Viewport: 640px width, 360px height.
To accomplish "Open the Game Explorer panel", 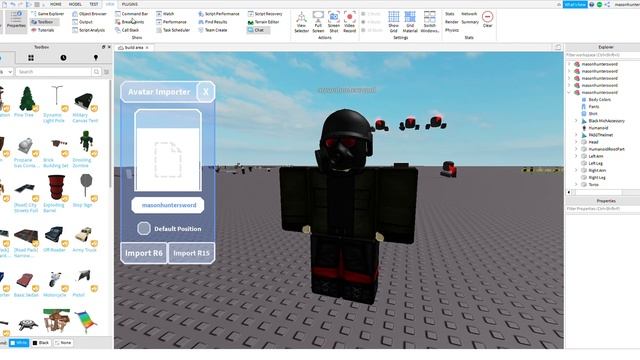I will click(48, 13).
